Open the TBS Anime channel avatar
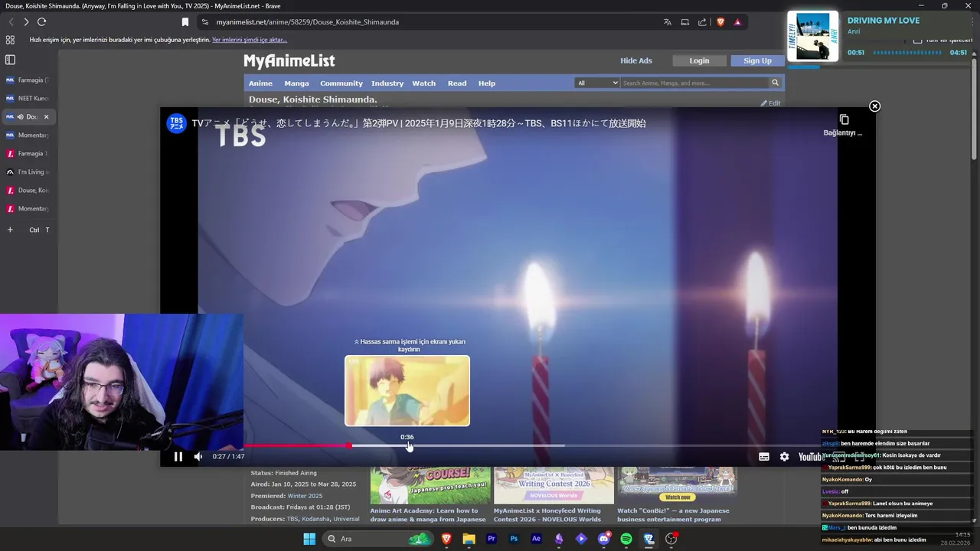980x551 pixels. pyautogui.click(x=177, y=123)
